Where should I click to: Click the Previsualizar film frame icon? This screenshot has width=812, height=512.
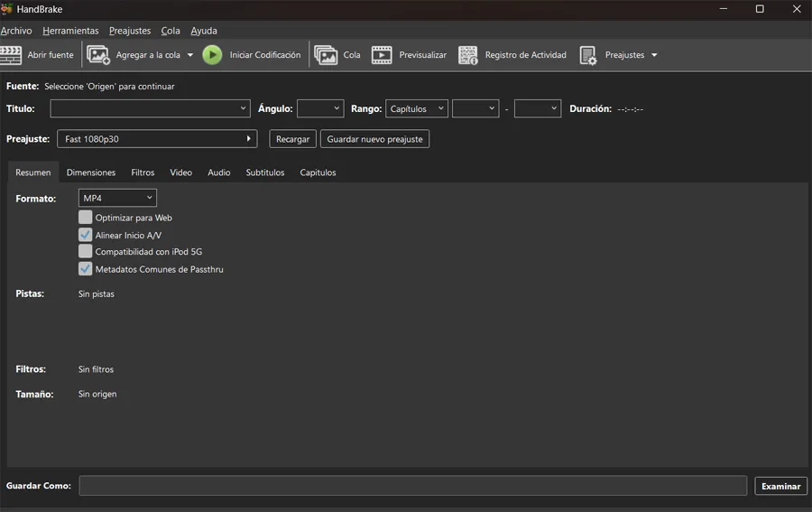(382, 55)
